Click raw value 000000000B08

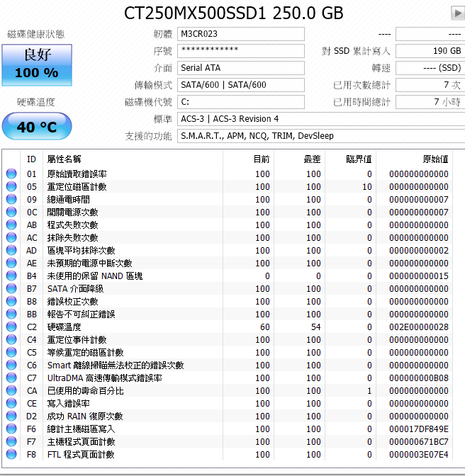pos(419,378)
